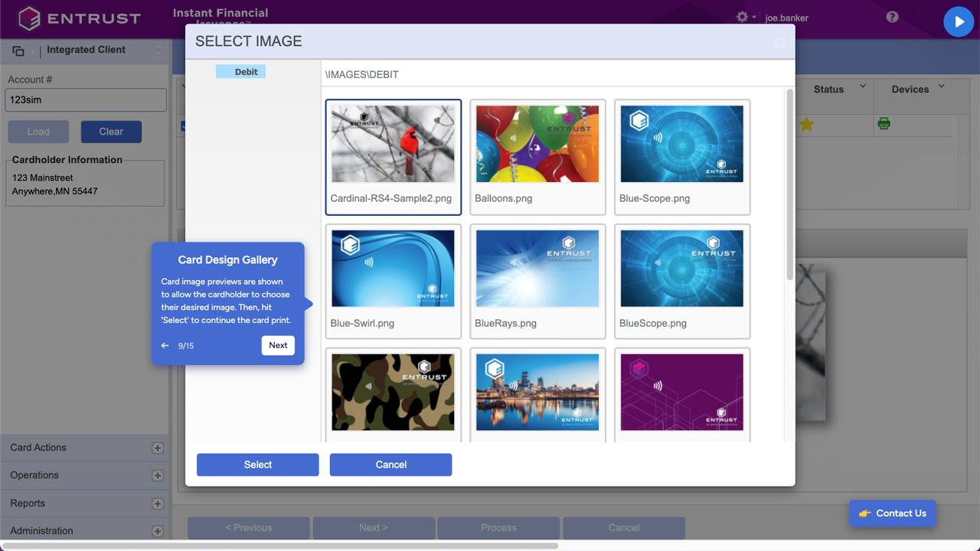Click the Load button
This screenshot has height=551, width=980.
(x=38, y=132)
